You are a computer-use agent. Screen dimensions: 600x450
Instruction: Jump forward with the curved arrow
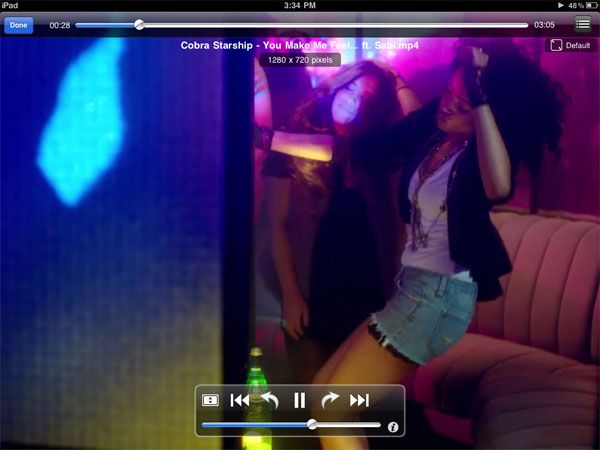click(329, 400)
